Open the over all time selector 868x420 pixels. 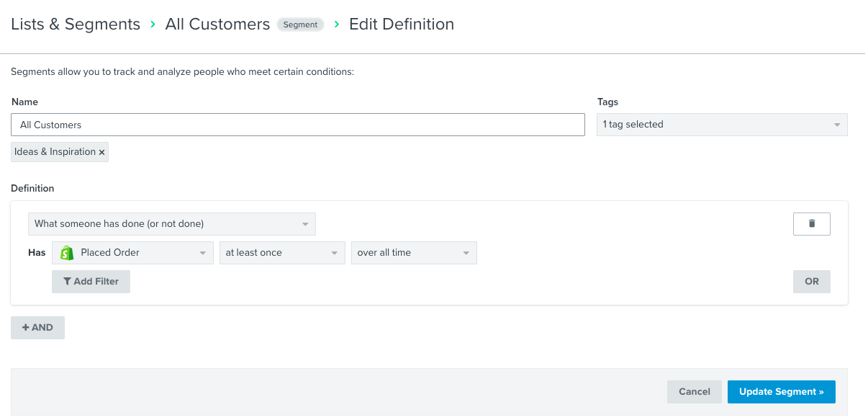click(x=414, y=253)
